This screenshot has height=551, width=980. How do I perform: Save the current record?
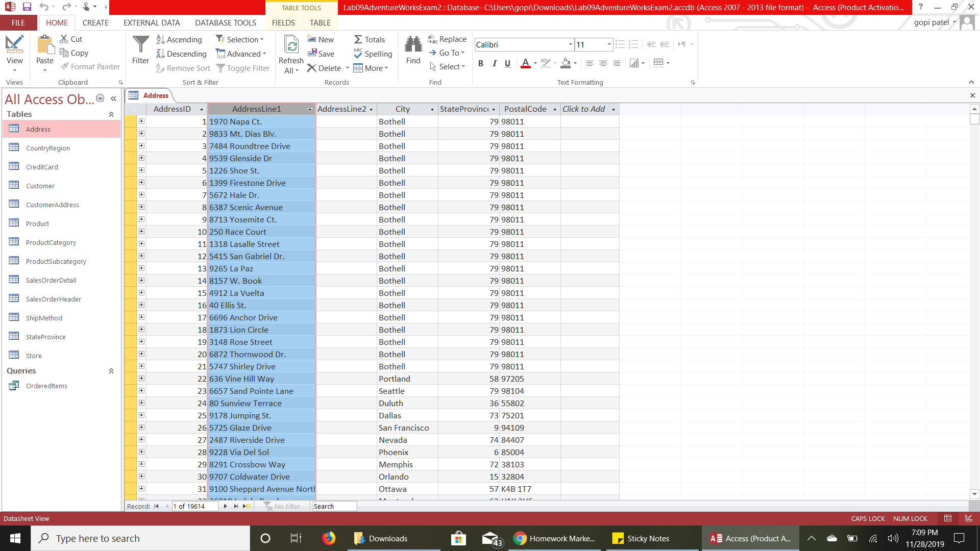(x=321, y=54)
